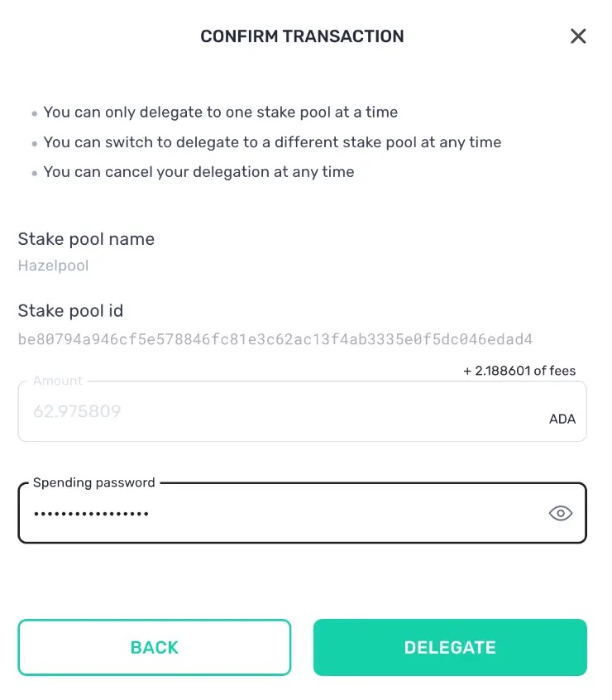Close the Confirm Transaction dialog
The height and width of the screenshot is (700, 612).
click(578, 36)
